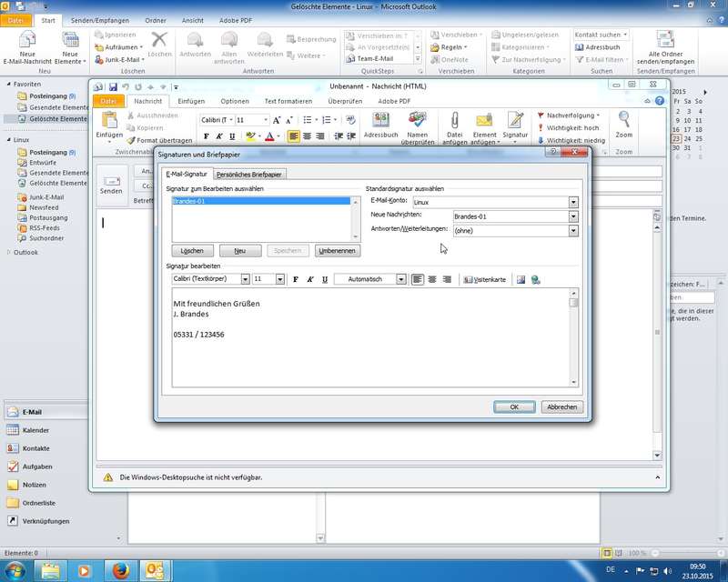Collapse the Linux account tree
Image resolution: width=728 pixels, height=582 pixels.
(x=9, y=140)
